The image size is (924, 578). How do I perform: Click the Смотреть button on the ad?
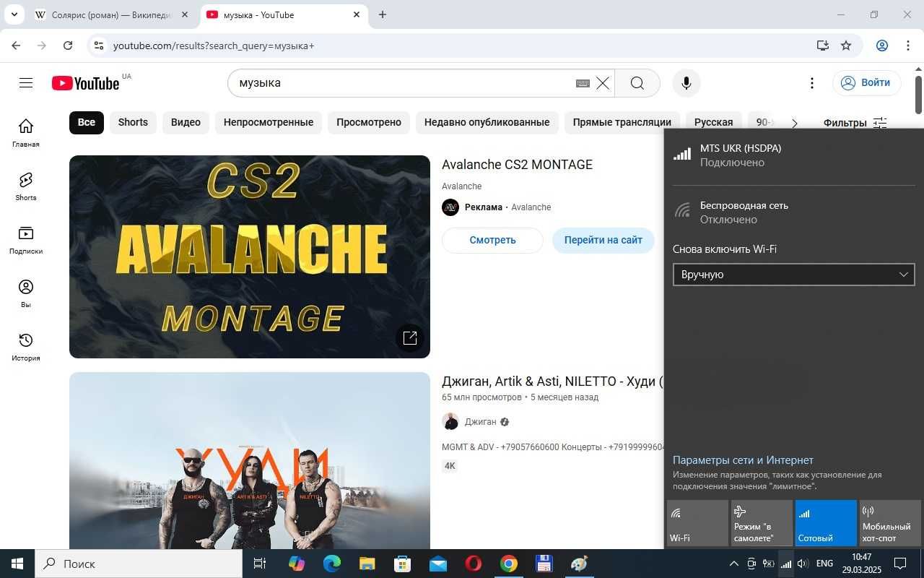tap(492, 240)
